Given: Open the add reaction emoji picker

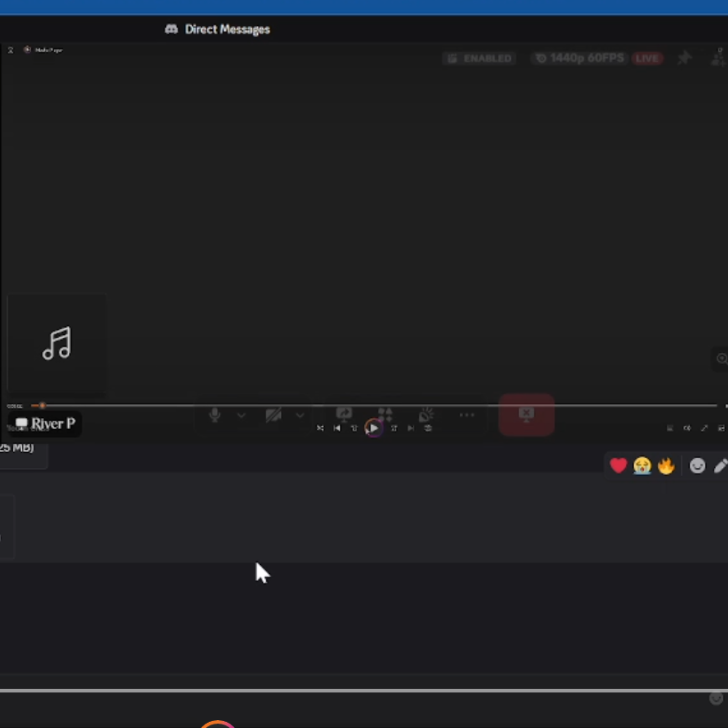Looking at the screenshot, I should [x=697, y=466].
